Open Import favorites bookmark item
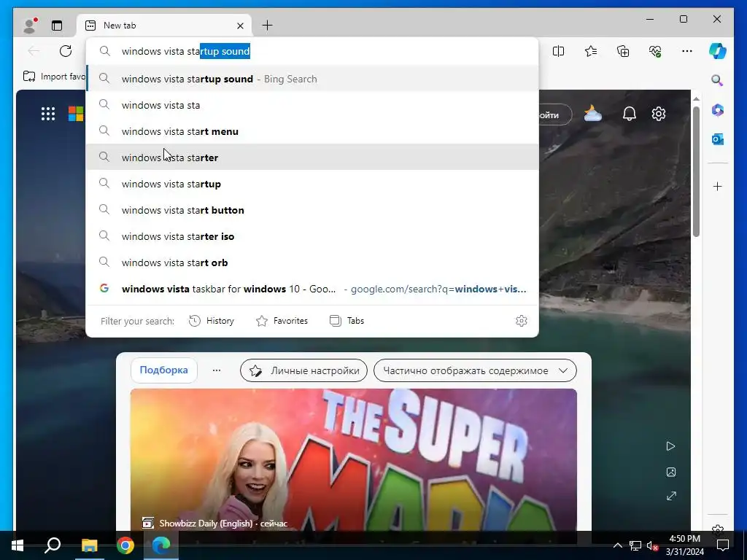The height and width of the screenshot is (560, 747). [54, 76]
